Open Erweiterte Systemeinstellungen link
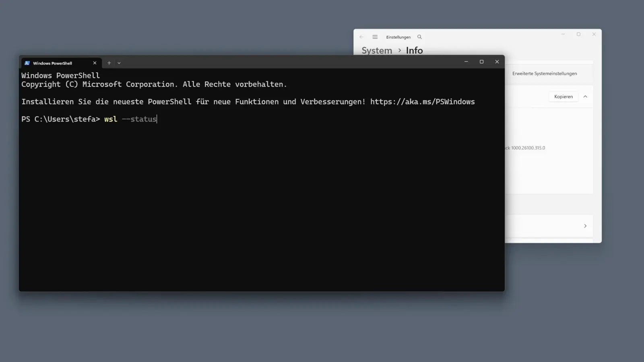Screen dimensions: 644x362 pyautogui.click(x=545, y=74)
